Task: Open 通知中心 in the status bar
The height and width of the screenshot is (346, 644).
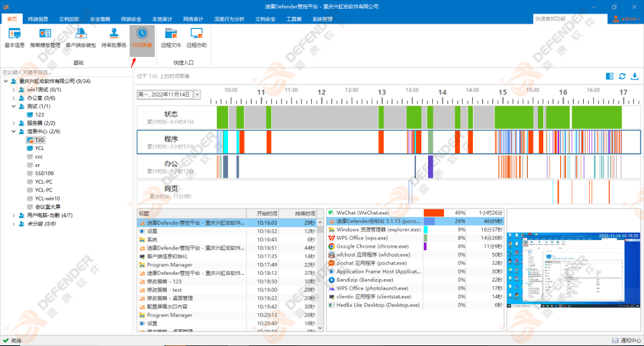Action: pos(626,340)
